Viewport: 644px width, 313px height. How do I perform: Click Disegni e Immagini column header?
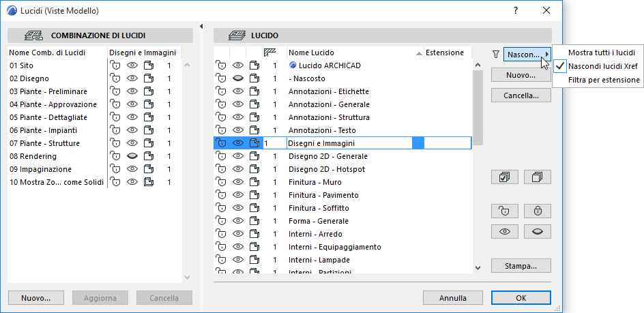point(144,53)
